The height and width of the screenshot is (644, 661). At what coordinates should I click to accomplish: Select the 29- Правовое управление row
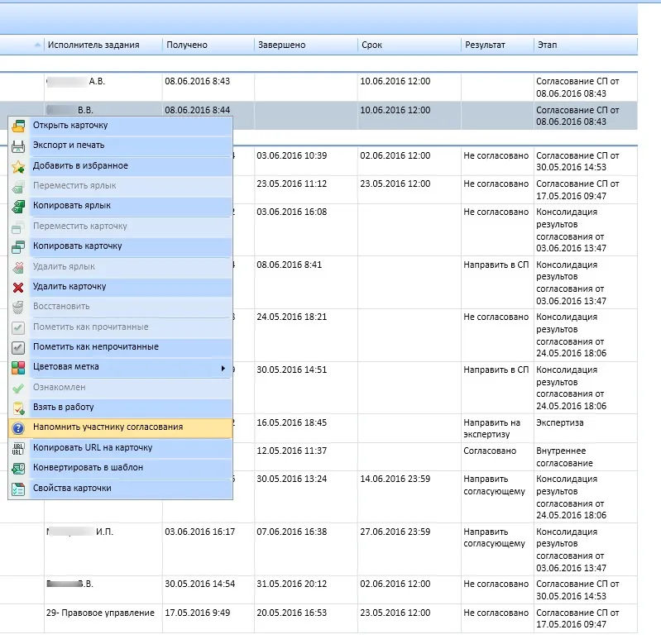click(102, 613)
